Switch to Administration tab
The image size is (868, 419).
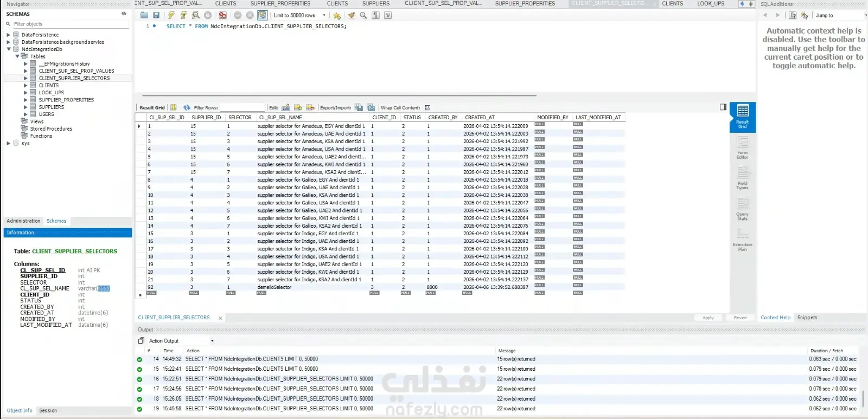pos(23,221)
